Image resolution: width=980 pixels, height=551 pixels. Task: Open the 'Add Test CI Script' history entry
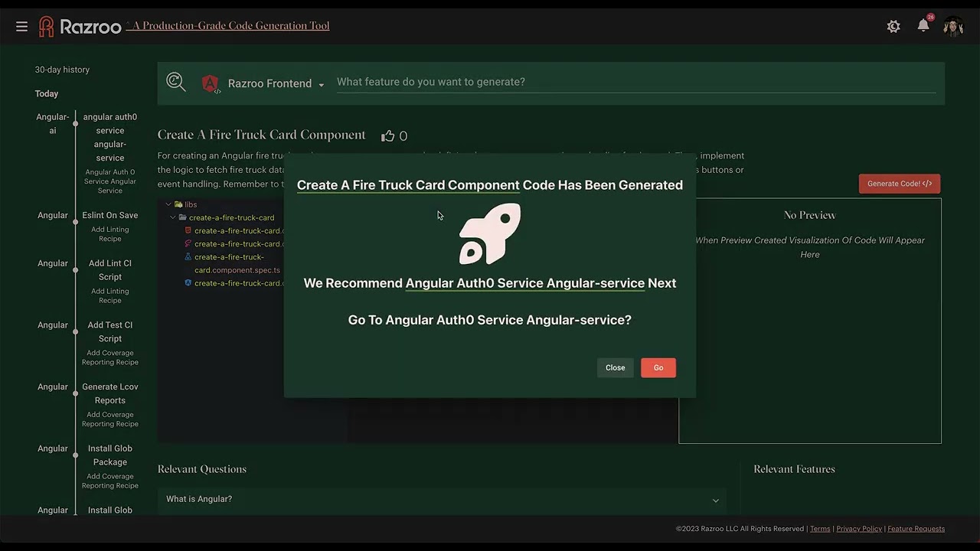[x=110, y=331]
